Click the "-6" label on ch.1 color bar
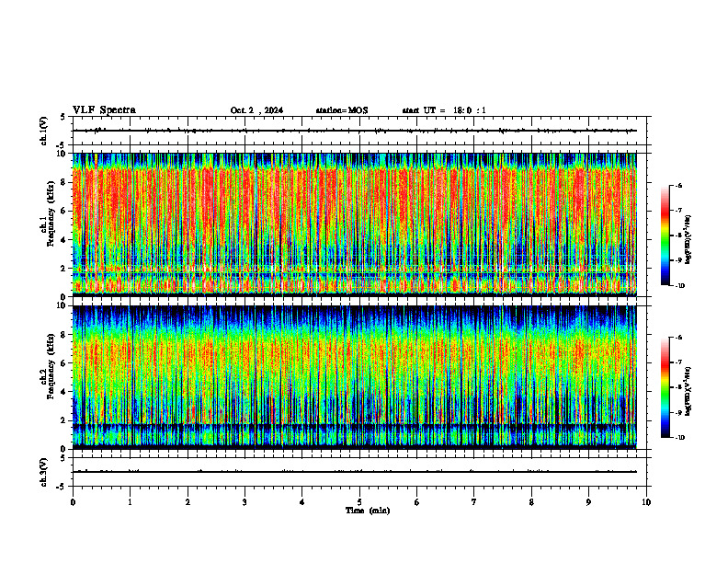 (678, 185)
